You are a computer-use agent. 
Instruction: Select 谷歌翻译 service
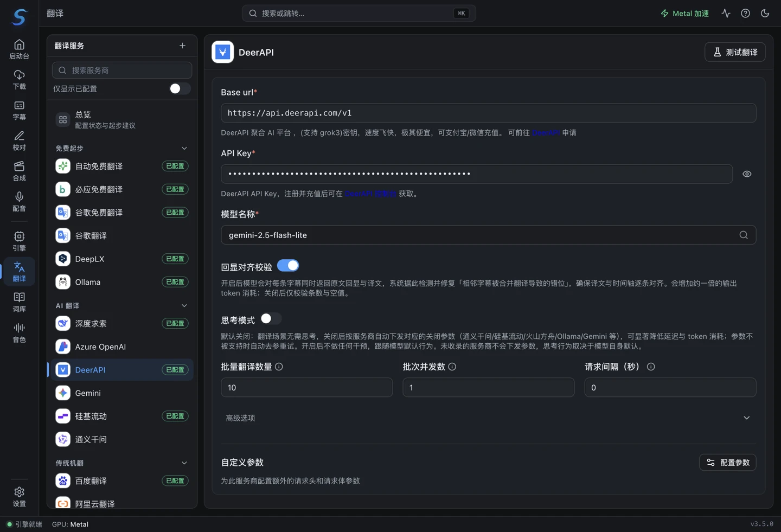tap(122, 235)
